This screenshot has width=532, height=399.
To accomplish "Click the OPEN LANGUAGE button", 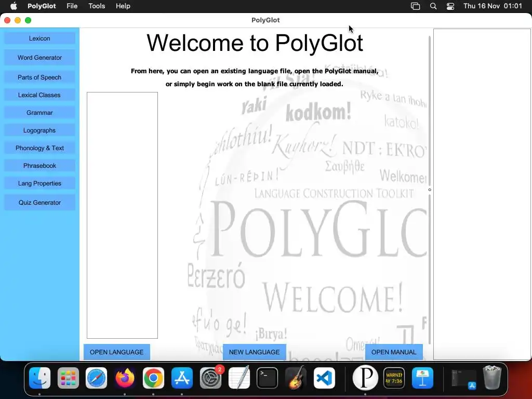I will point(117,352).
